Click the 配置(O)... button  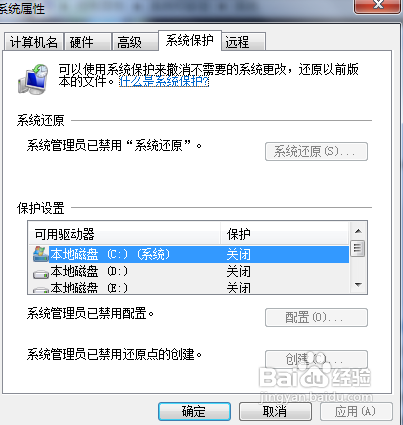click(316, 317)
